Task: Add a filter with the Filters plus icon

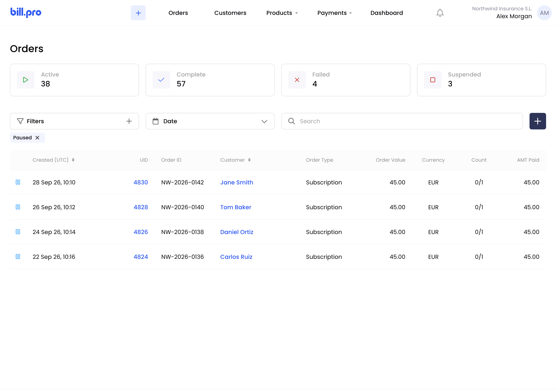Action: (129, 121)
